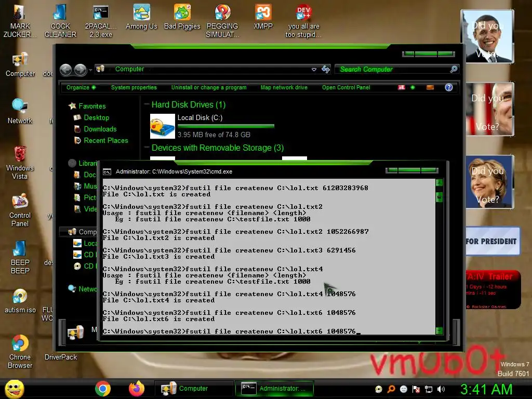Click the Local Disk capacity bar
Viewport: 532px width, 399px height.
pyautogui.click(x=226, y=126)
